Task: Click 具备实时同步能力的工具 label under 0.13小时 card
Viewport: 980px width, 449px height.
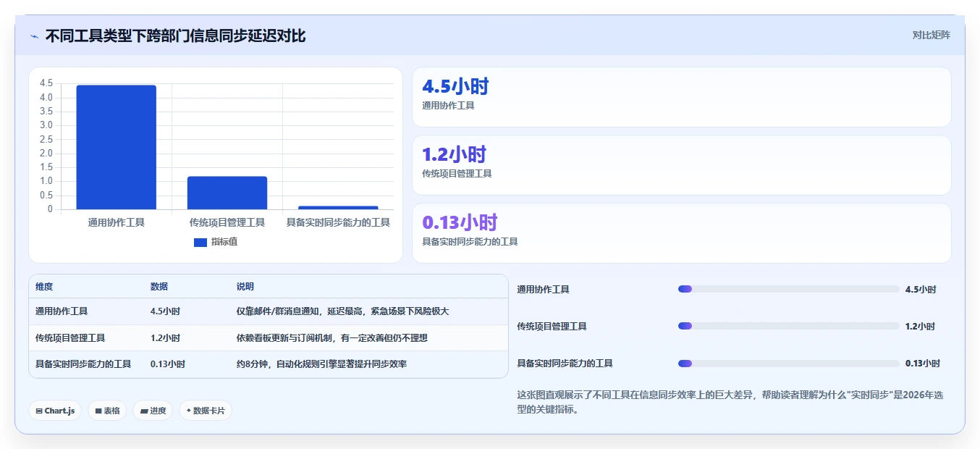Action: [470, 242]
